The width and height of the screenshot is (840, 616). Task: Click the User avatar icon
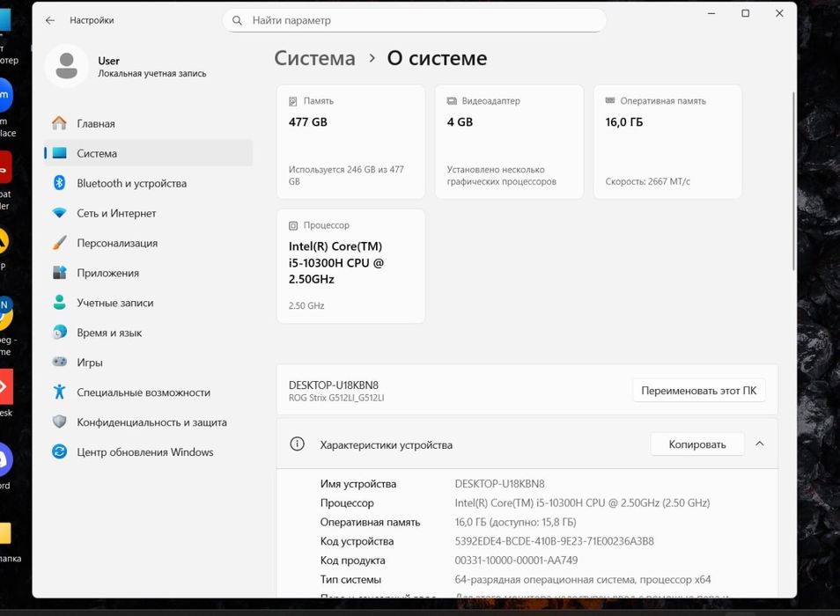coord(66,66)
